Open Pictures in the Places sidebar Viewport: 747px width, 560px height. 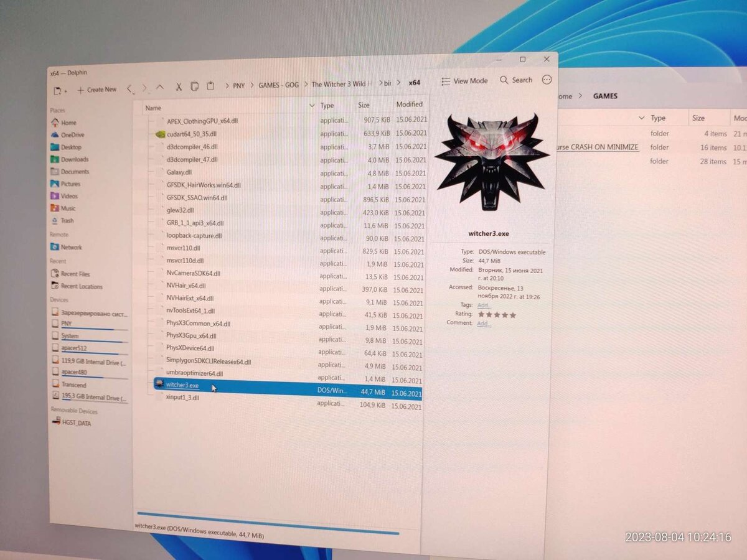point(66,184)
